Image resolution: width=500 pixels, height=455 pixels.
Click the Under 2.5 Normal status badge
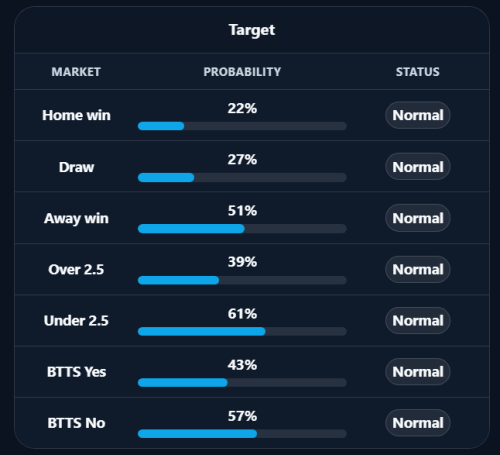coord(418,321)
